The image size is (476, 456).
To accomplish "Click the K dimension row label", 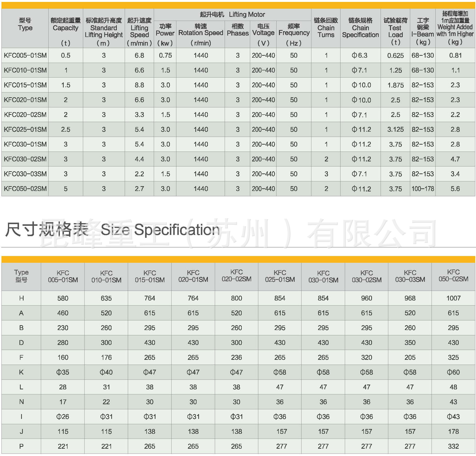I will 21,372.
